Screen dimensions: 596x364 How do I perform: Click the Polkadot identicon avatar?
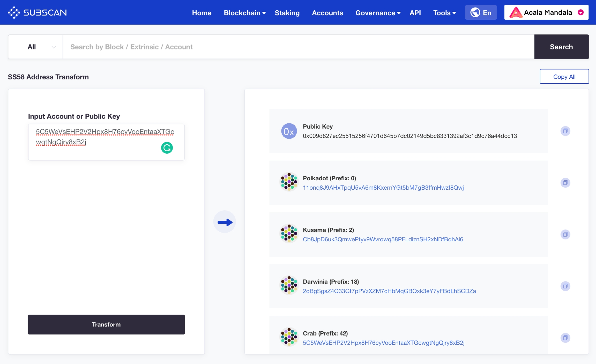(289, 182)
